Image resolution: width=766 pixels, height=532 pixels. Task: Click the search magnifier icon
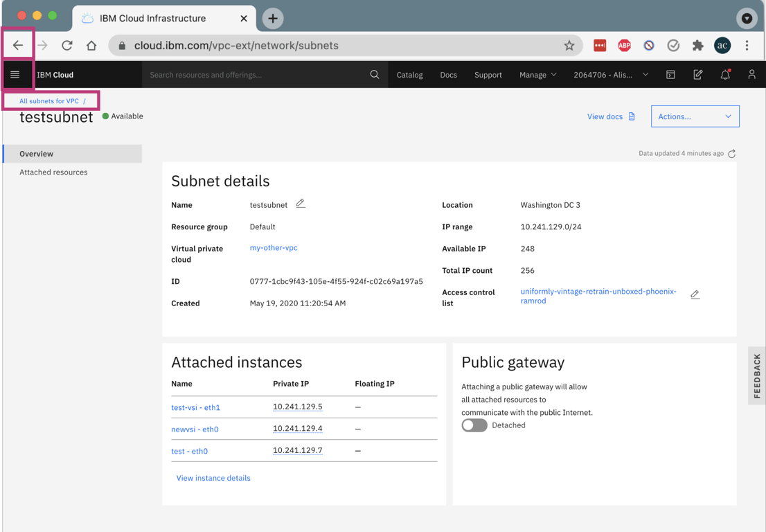pos(375,75)
